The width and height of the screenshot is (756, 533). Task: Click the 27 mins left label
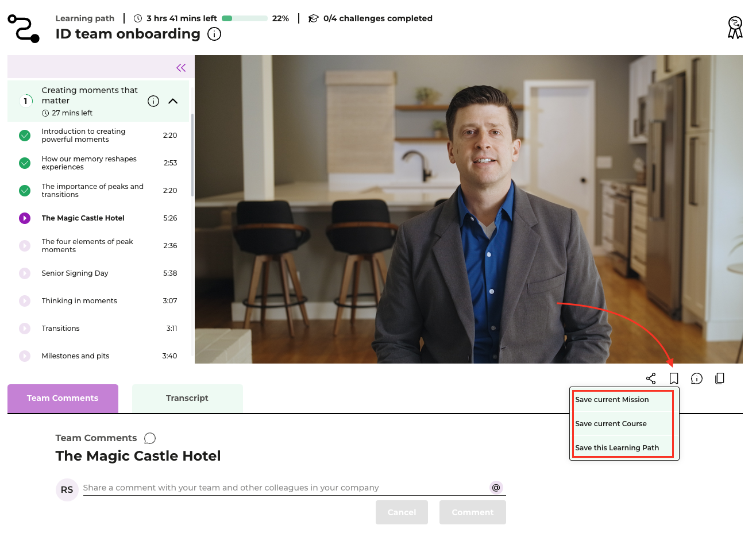tap(72, 113)
